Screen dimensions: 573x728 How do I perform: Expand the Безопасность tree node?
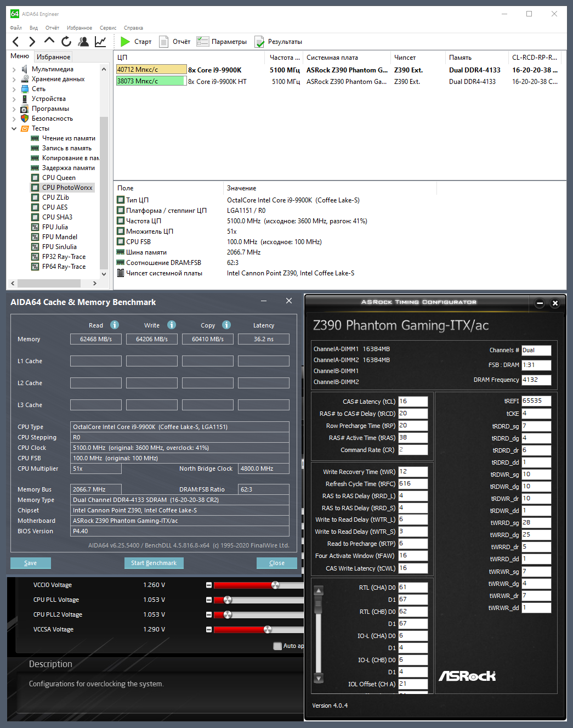[x=14, y=118]
